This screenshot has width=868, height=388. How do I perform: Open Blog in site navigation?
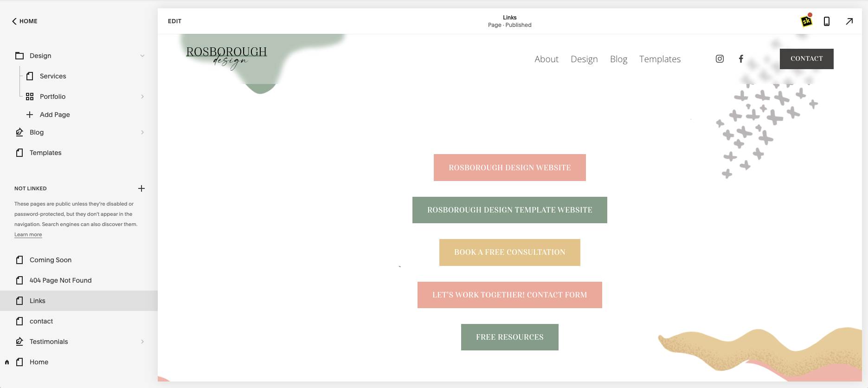618,59
